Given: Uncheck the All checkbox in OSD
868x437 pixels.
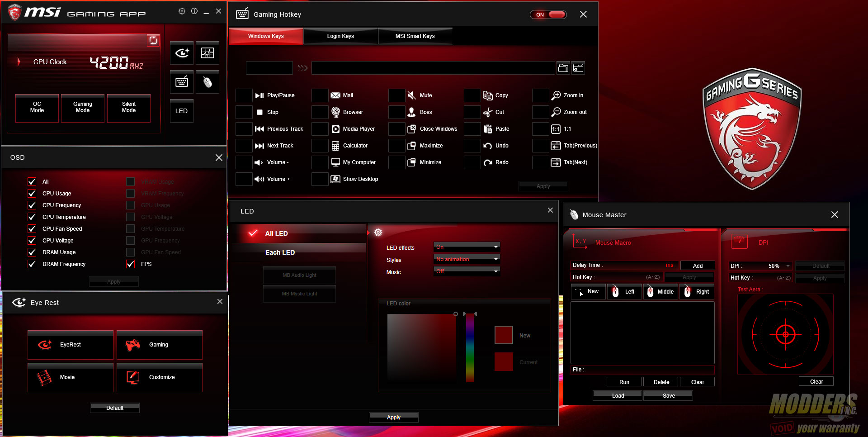Looking at the screenshot, I should [32, 182].
